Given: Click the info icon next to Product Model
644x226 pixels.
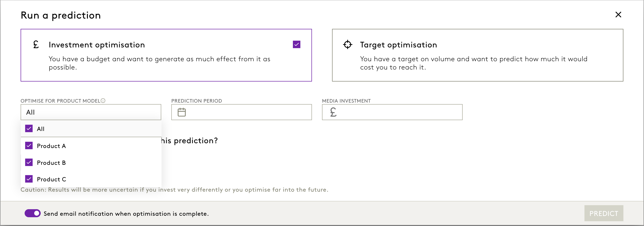Looking at the screenshot, I should tap(103, 101).
